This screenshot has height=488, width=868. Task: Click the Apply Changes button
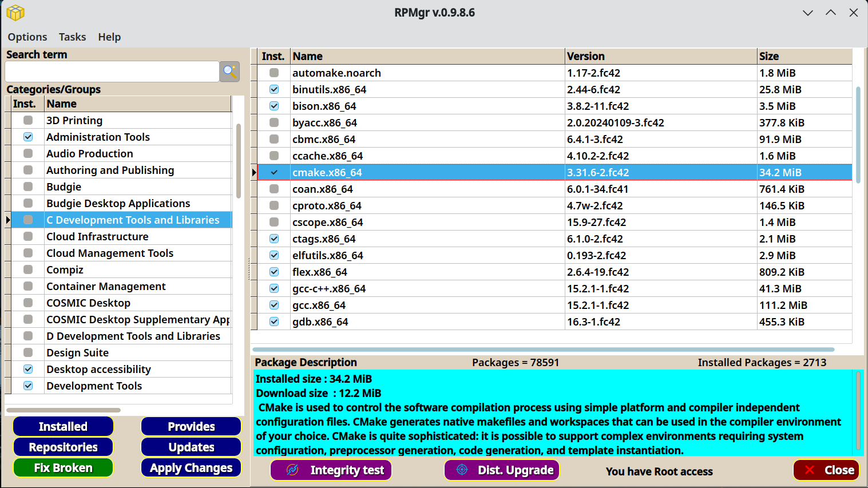pos(191,467)
